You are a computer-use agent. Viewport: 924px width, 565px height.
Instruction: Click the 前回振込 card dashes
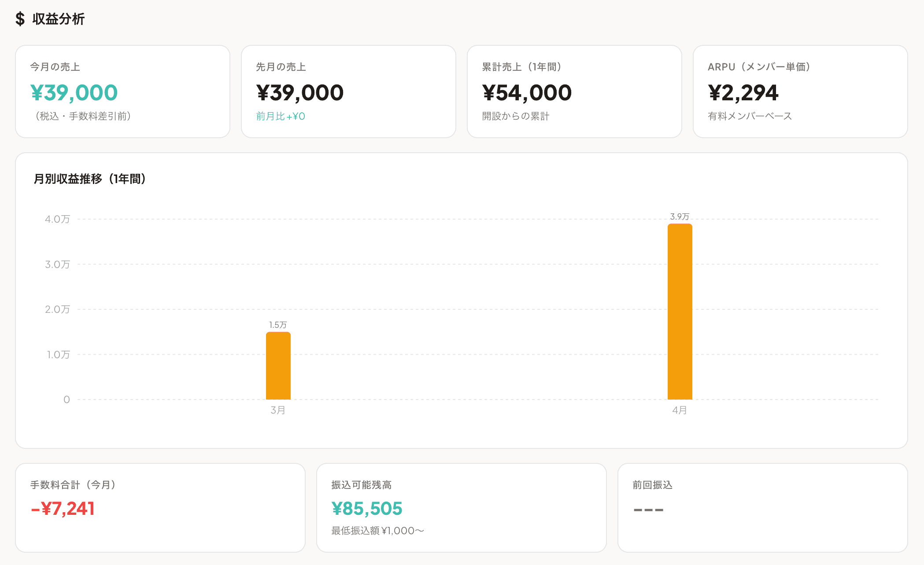point(648,510)
